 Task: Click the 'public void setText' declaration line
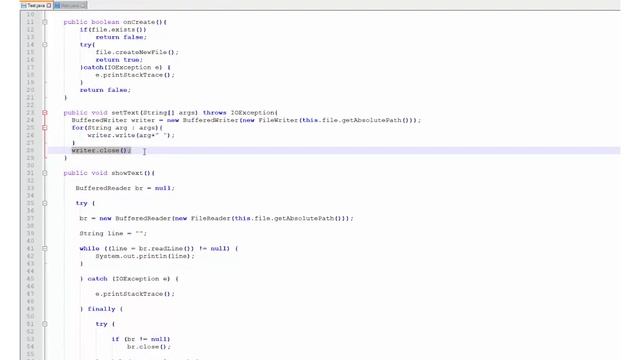pyautogui.click(x=171, y=113)
